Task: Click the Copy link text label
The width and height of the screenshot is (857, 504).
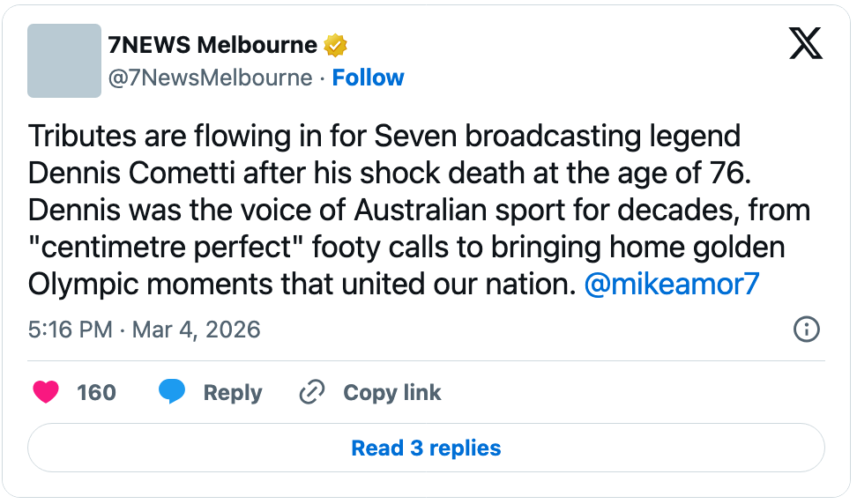Action: coord(391,392)
